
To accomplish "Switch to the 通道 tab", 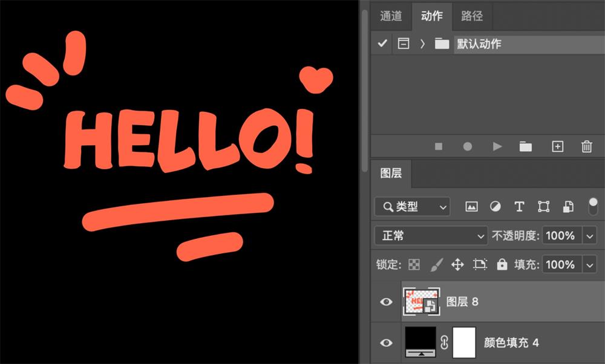I will [391, 16].
